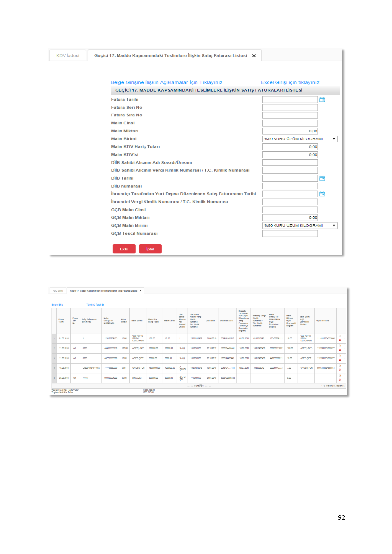Viewport: 392px width, 554px height.
Task: Switch to the KDV İadesi tab
Action: click(x=68, y=55)
